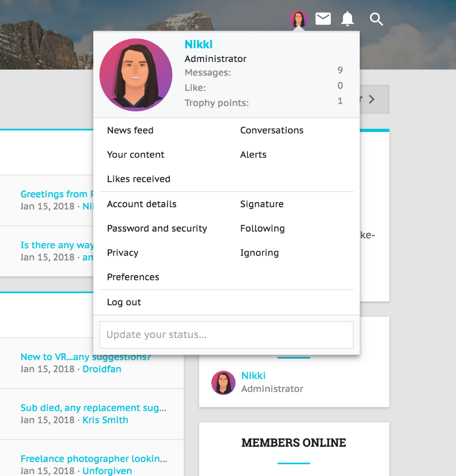The height and width of the screenshot is (476, 456).
Task: Click Nikki's large profile avatar
Action: [136, 75]
